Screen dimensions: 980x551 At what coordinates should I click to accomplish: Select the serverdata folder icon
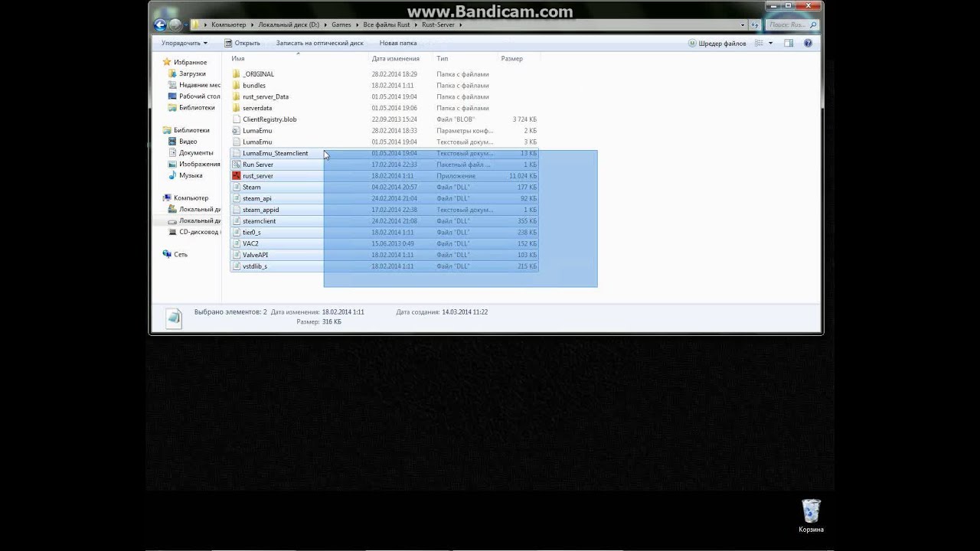point(237,108)
